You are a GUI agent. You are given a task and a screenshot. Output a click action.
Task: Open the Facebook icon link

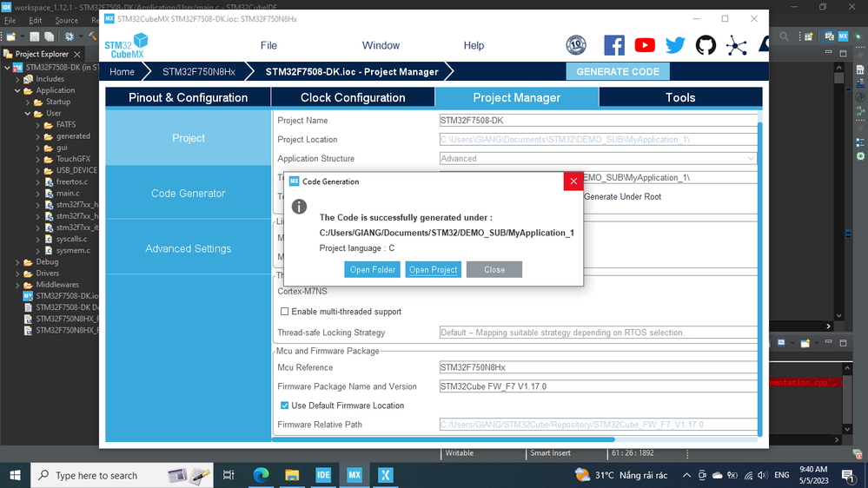click(614, 45)
